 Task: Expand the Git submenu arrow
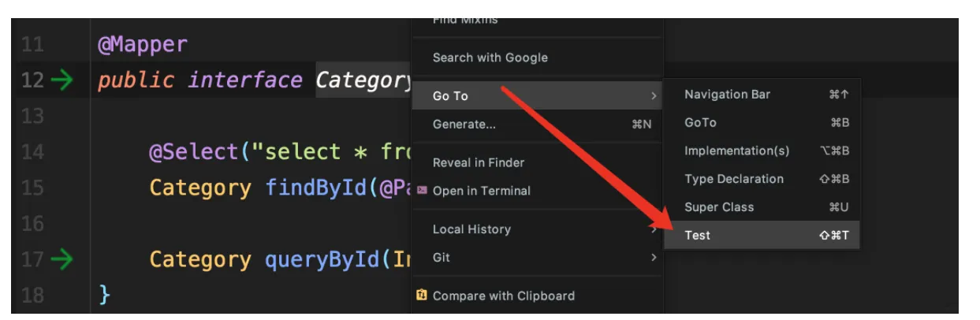click(654, 258)
